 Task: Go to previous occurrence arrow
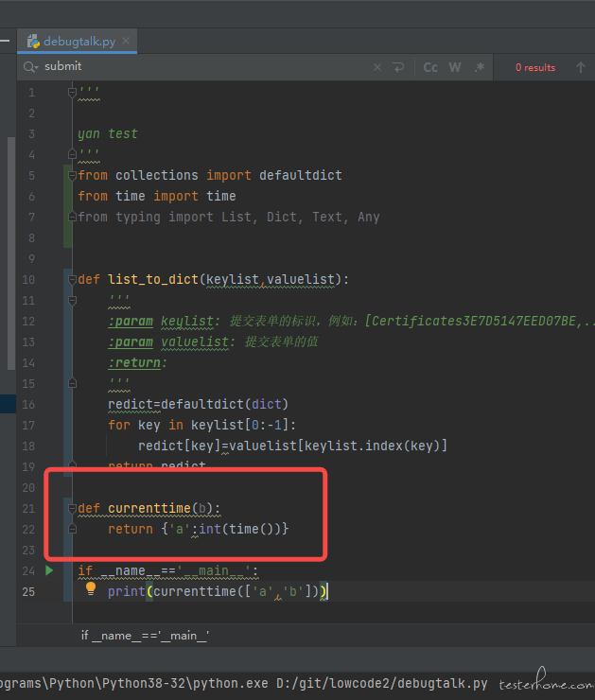click(580, 67)
